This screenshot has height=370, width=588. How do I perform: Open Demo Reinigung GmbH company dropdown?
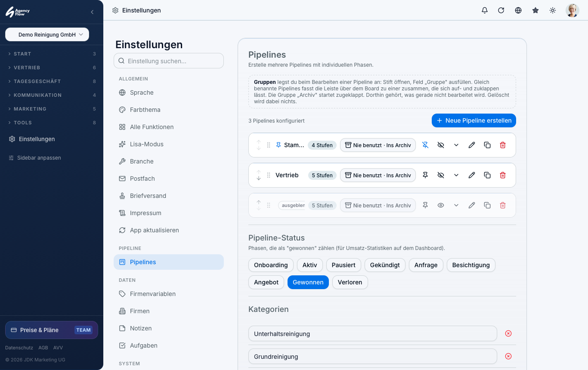point(47,34)
